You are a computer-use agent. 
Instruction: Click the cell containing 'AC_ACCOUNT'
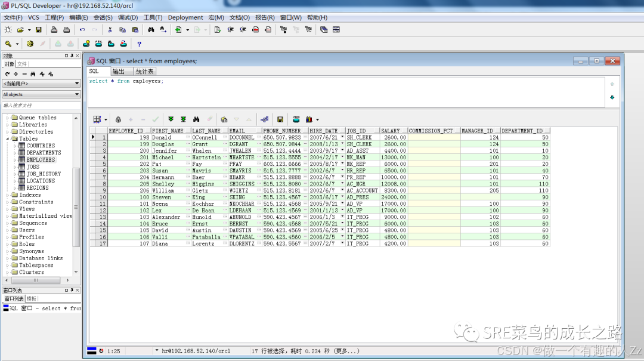tap(363, 190)
